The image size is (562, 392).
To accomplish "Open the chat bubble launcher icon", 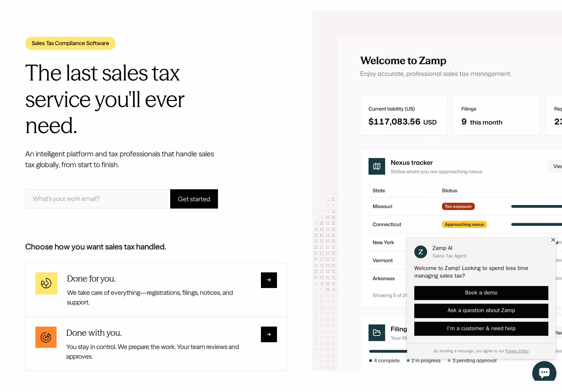I will click(x=544, y=372).
